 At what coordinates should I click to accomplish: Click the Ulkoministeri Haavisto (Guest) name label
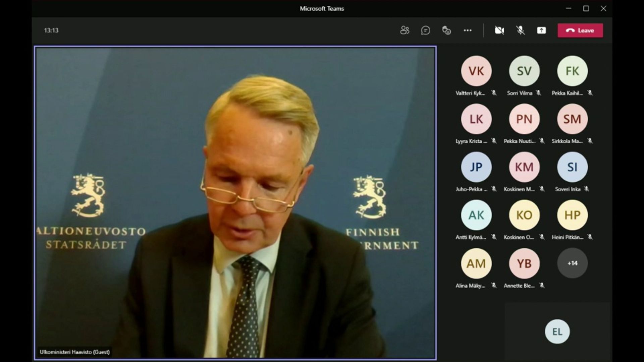coord(74,352)
